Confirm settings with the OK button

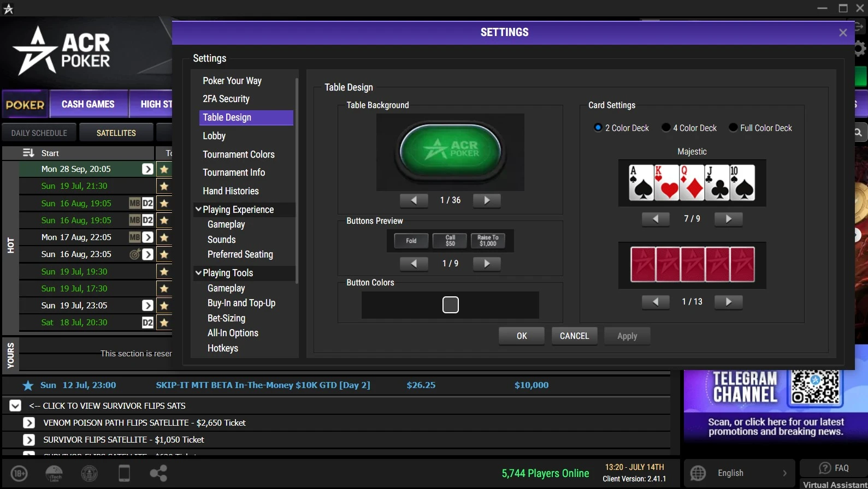pos(522,336)
